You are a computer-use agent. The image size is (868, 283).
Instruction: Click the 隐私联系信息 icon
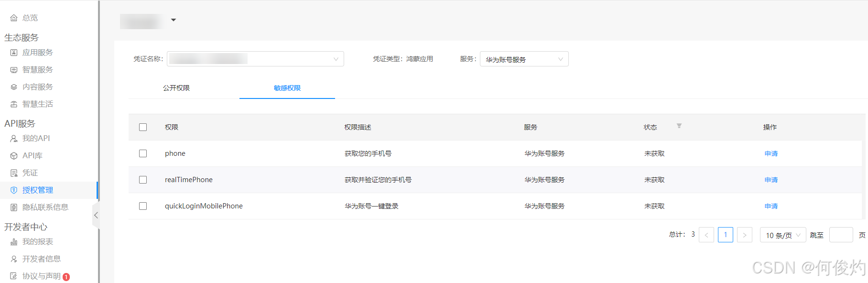[14, 207]
